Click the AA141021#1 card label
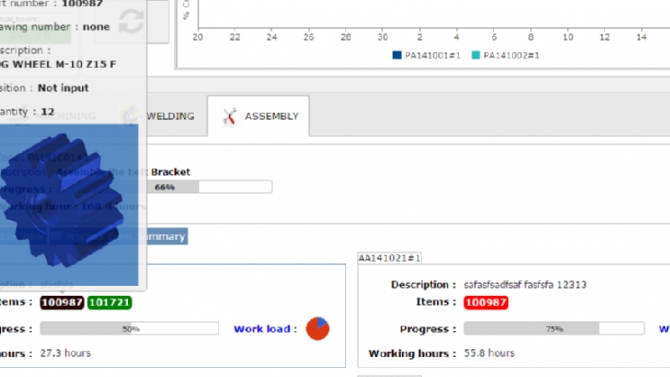This screenshot has height=377, width=670. coord(389,258)
